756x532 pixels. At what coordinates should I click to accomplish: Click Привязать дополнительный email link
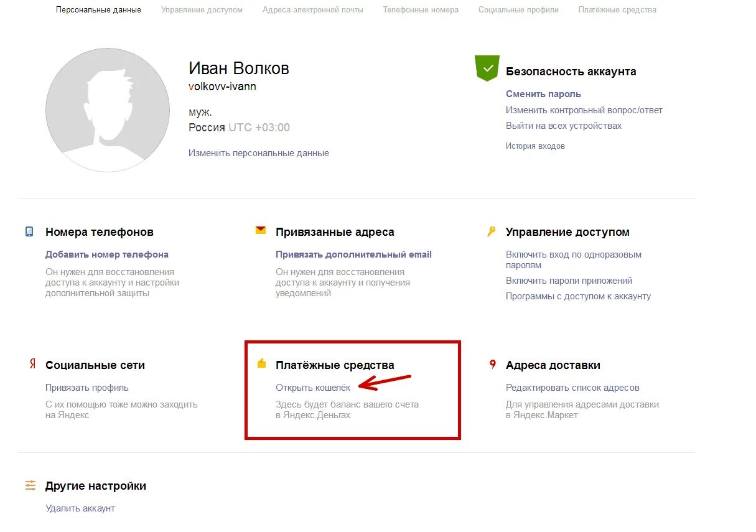pos(353,254)
